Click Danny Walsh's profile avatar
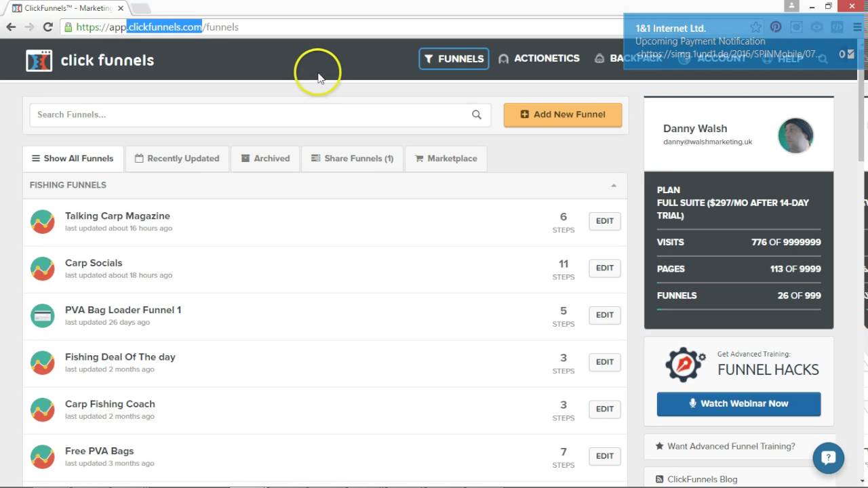 point(795,135)
